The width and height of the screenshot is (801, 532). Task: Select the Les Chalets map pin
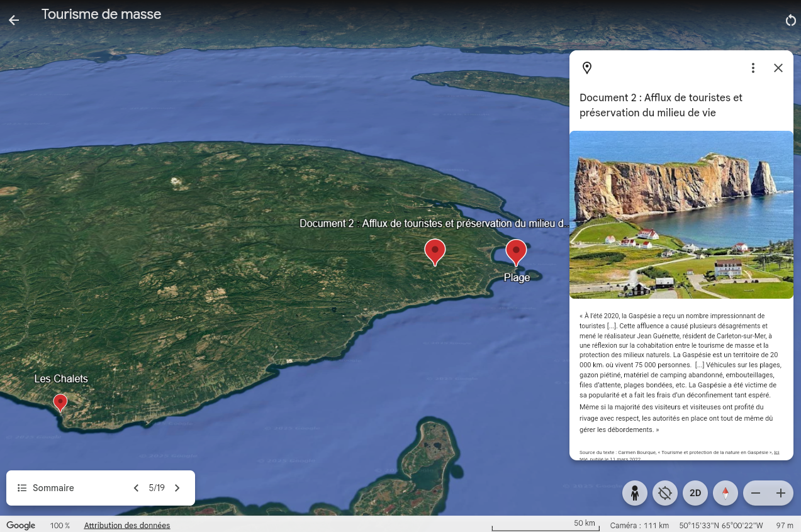60,402
